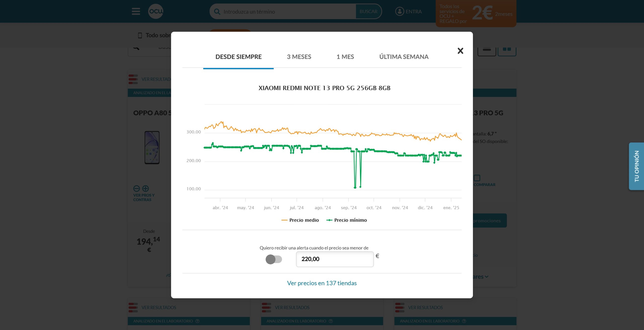Click the OCU logo
Viewport: 644px width, 330px height.
(155, 11)
